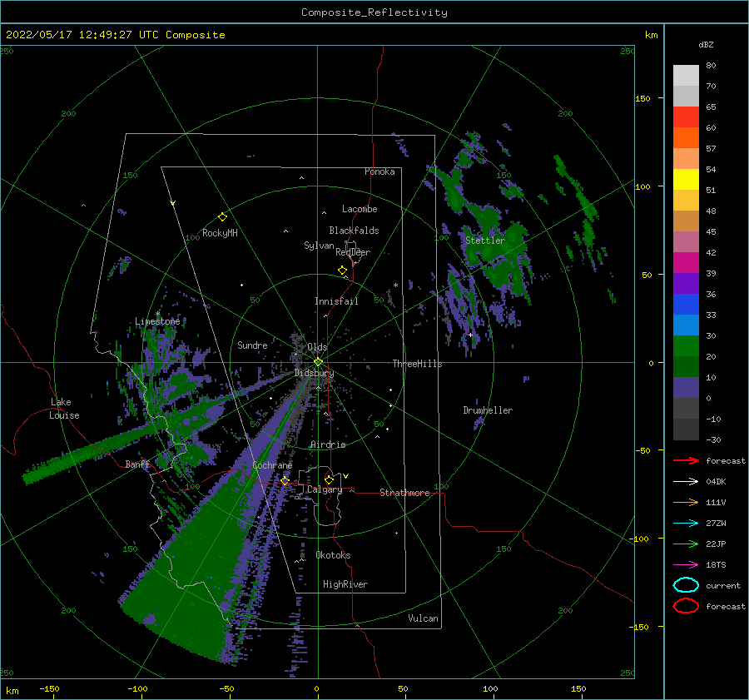Click the white 04DK arrow icon
The image size is (749, 700).
tap(686, 482)
